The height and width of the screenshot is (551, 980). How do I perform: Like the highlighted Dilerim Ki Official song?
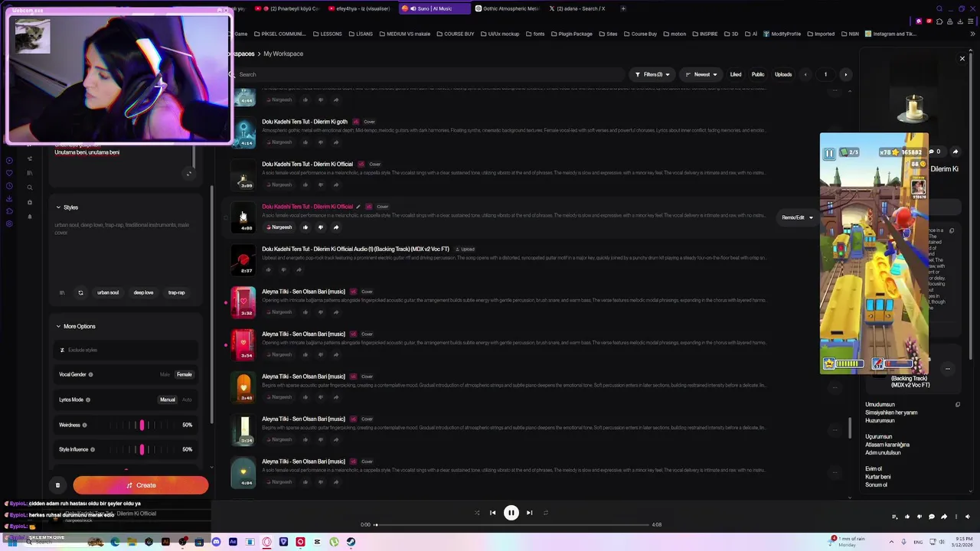[x=305, y=227]
